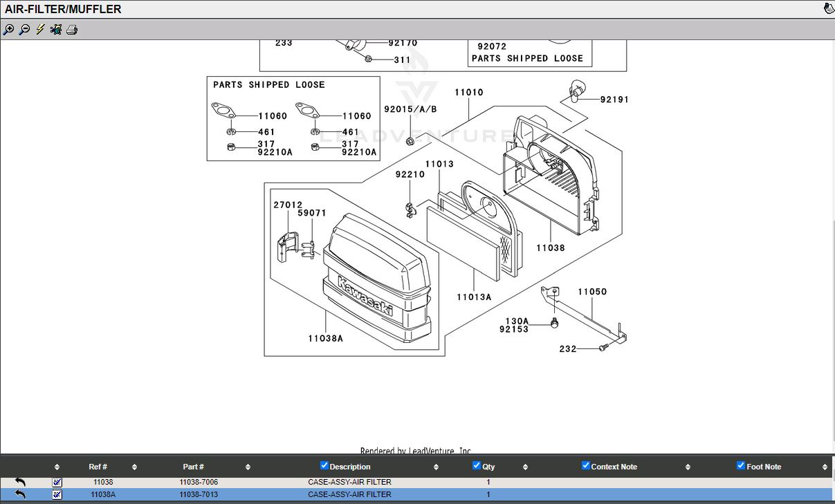Screen dimensions: 835x504
Task: Toggle the Qty column checkbox
Action: (x=476, y=466)
